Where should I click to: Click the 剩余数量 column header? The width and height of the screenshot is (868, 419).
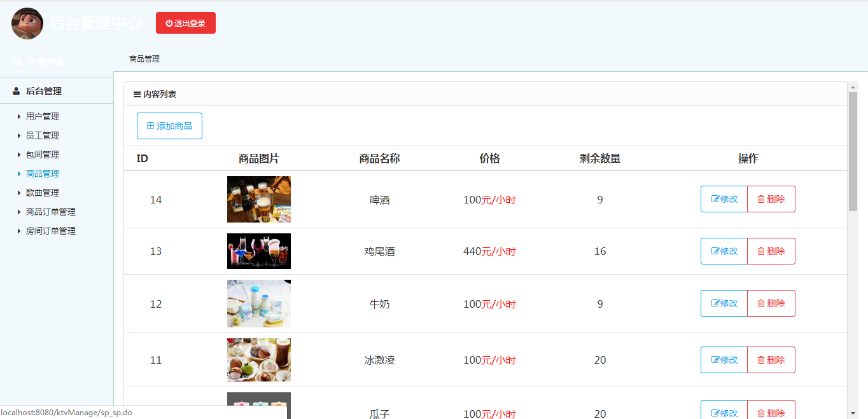(x=600, y=158)
